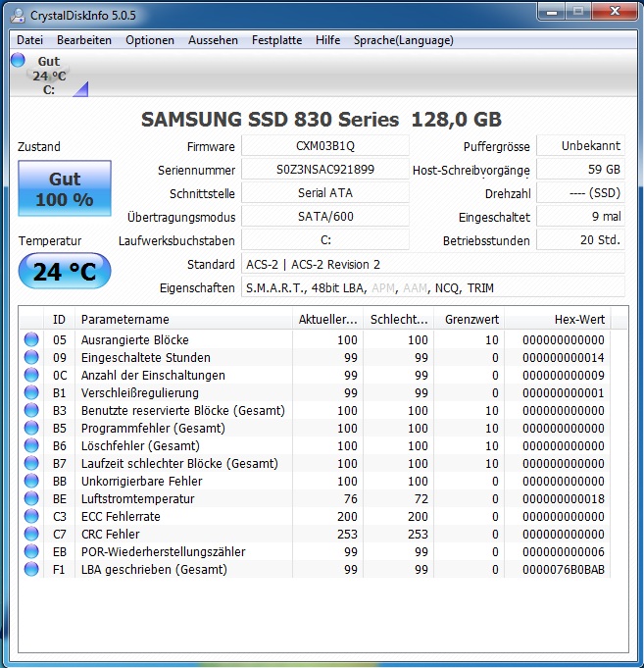Viewport: 644px width, 668px height.
Task: Click the Übertragungsmodus field SATA/600
Action: pos(325,217)
